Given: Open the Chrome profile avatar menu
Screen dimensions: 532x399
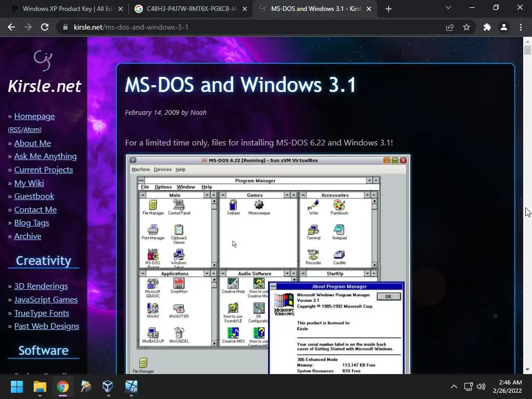Looking at the screenshot, I should (504, 27).
